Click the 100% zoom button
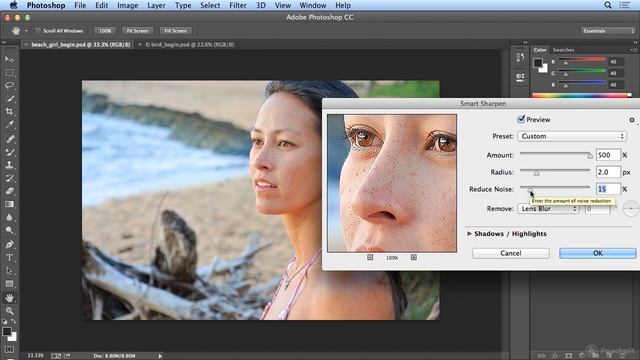The width and height of the screenshot is (640, 360). point(105,31)
